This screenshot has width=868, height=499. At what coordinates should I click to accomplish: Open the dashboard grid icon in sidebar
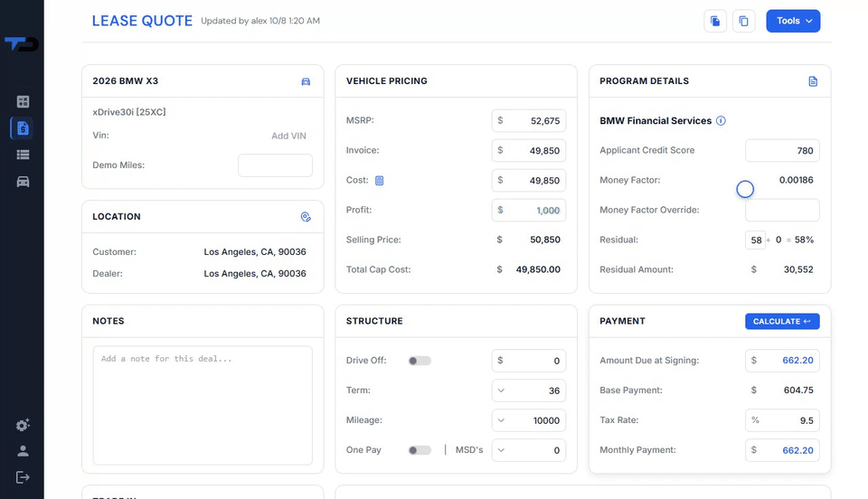point(23,102)
